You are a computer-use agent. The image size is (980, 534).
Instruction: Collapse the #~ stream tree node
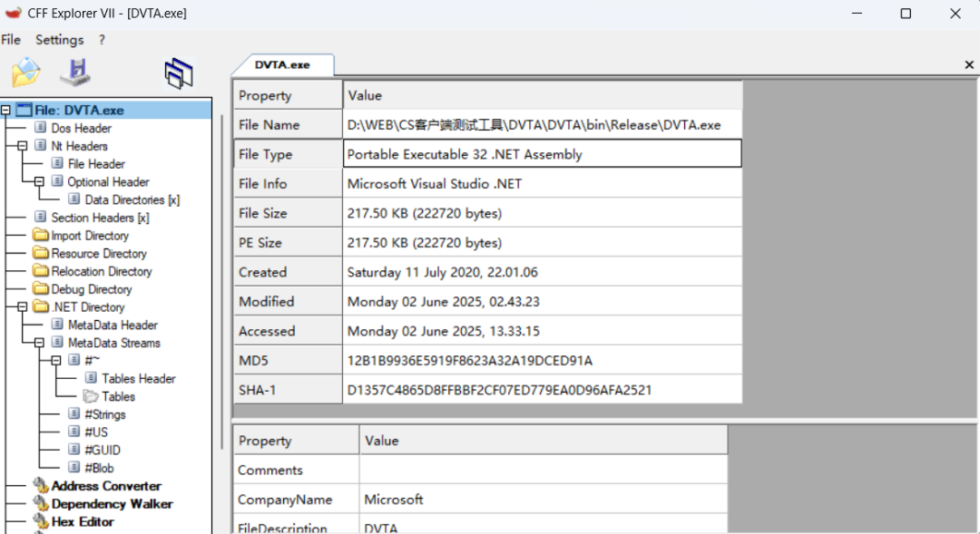tap(56, 360)
